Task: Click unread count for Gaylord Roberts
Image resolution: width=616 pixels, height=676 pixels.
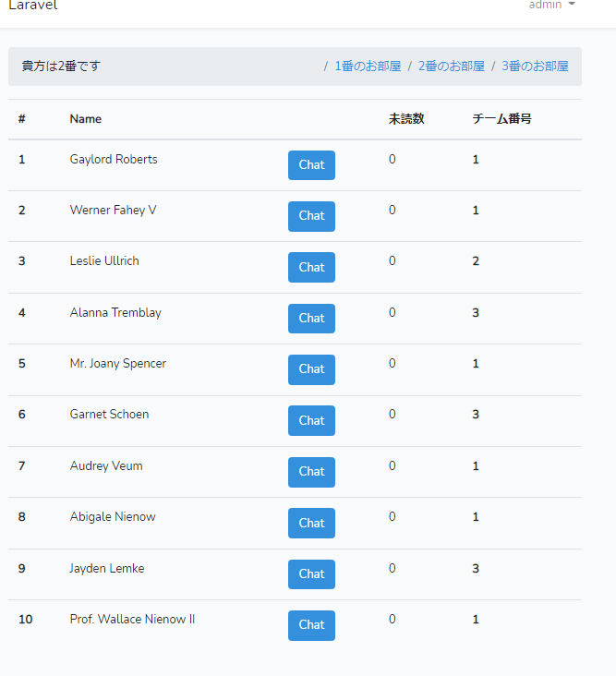Action: click(x=392, y=160)
